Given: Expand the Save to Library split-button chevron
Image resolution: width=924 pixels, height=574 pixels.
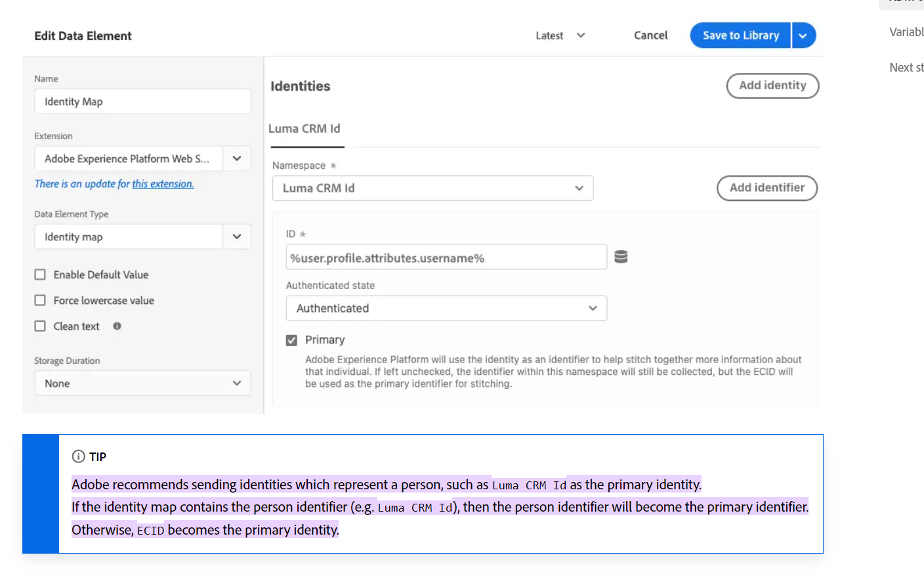Looking at the screenshot, I should 803,35.
